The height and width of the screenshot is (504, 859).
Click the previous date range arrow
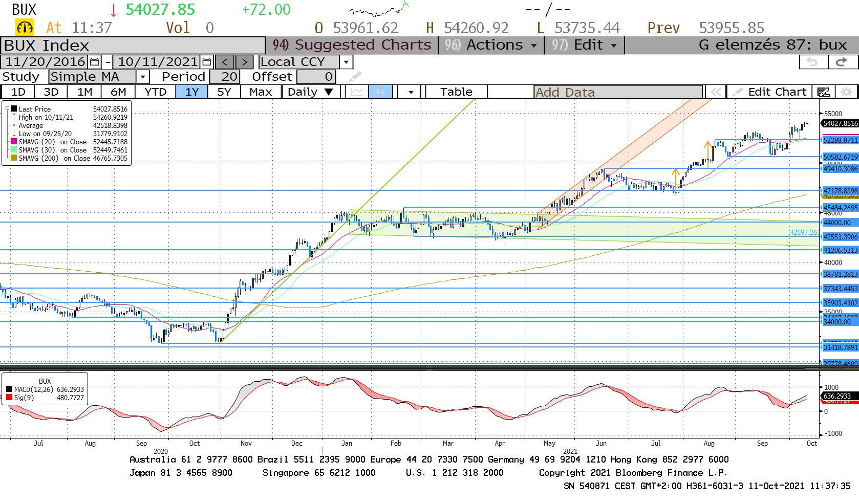coord(225,62)
